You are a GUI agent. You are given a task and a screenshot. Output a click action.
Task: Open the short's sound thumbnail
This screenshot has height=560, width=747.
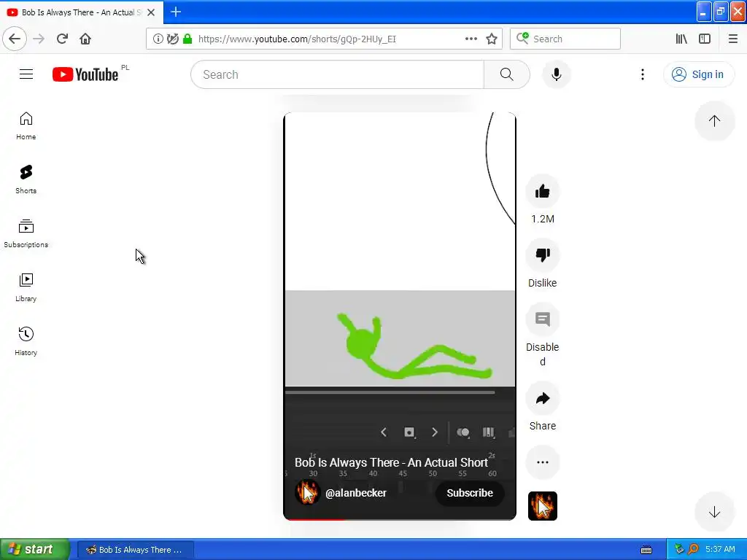click(x=542, y=506)
